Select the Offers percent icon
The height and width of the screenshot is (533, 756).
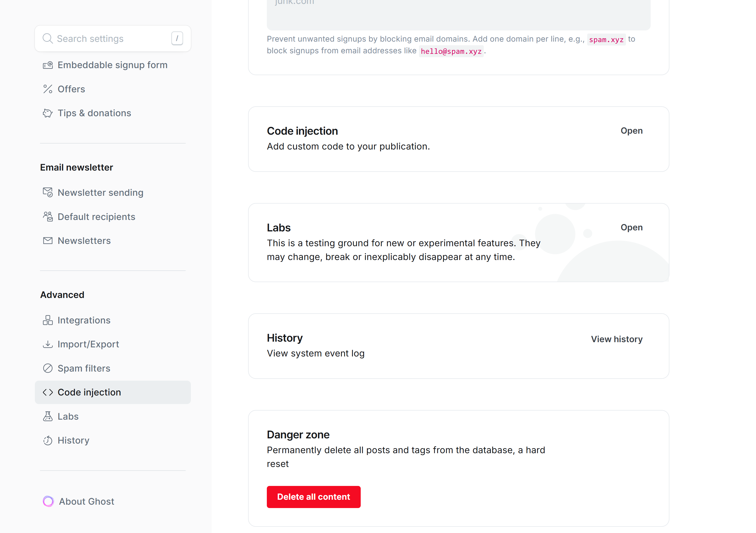[48, 89]
